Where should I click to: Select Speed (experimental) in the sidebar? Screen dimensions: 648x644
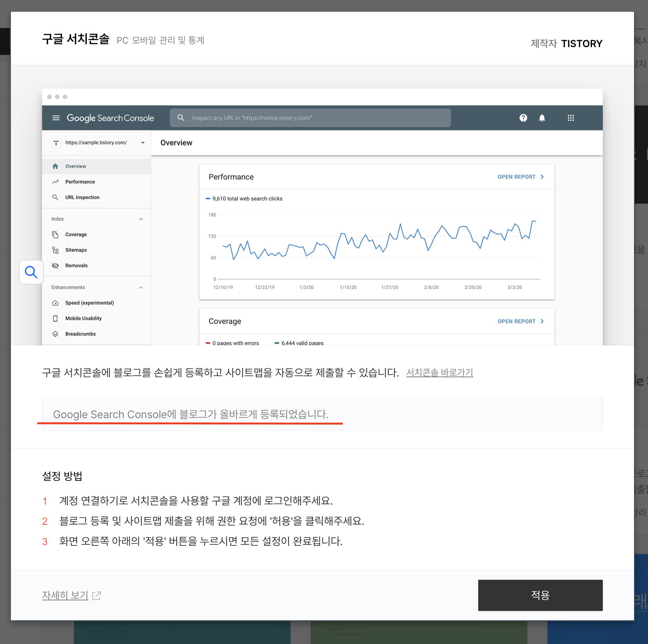(x=97, y=303)
